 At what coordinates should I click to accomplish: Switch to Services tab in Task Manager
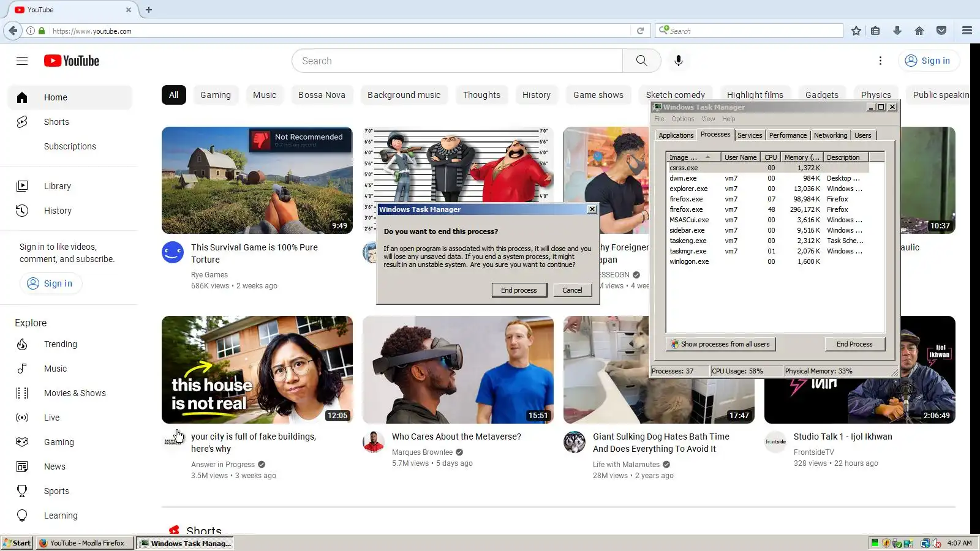[x=750, y=135]
